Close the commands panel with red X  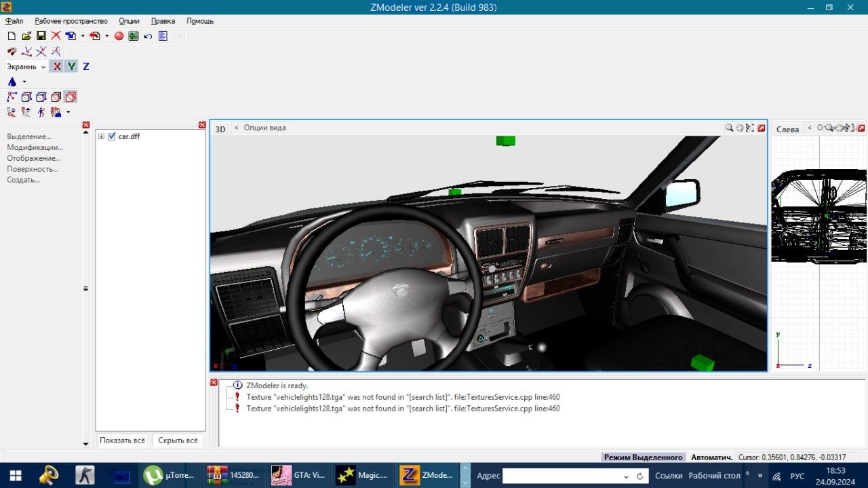86,125
